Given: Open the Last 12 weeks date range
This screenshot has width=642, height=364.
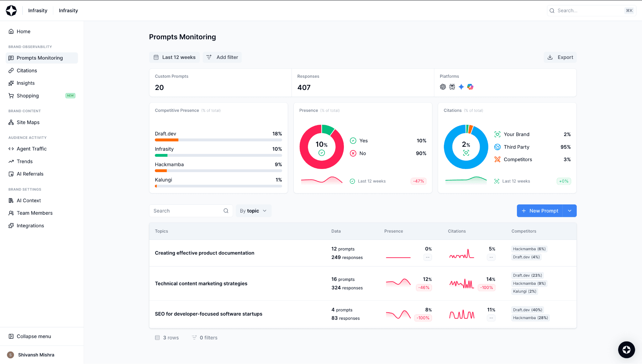Looking at the screenshot, I should [174, 57].
